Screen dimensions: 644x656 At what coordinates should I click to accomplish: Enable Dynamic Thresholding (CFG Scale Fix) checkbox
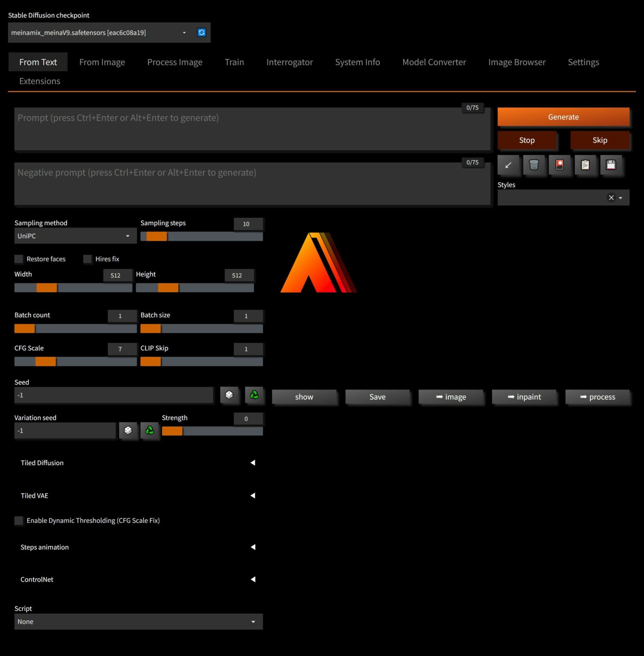19,521
